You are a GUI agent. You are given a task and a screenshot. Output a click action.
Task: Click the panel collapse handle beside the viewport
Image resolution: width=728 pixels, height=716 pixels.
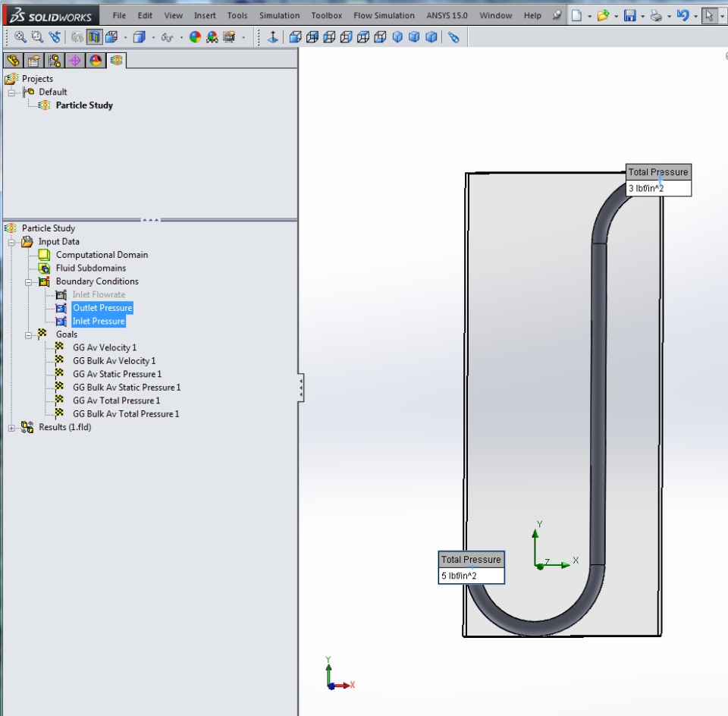tap(301, 388)
